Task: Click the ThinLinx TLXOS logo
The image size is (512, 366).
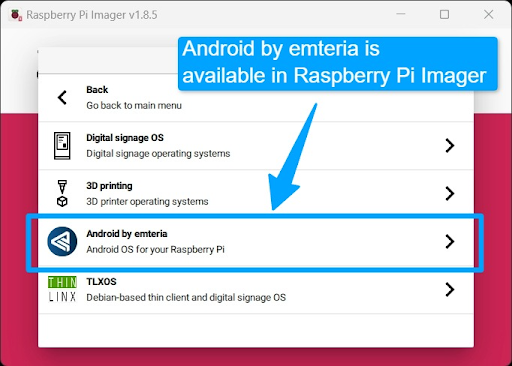Action: [x=62, y=289]
